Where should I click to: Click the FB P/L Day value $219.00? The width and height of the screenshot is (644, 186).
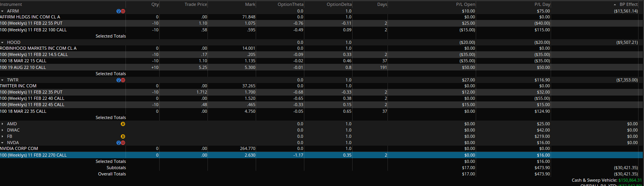tap(543, 136)
